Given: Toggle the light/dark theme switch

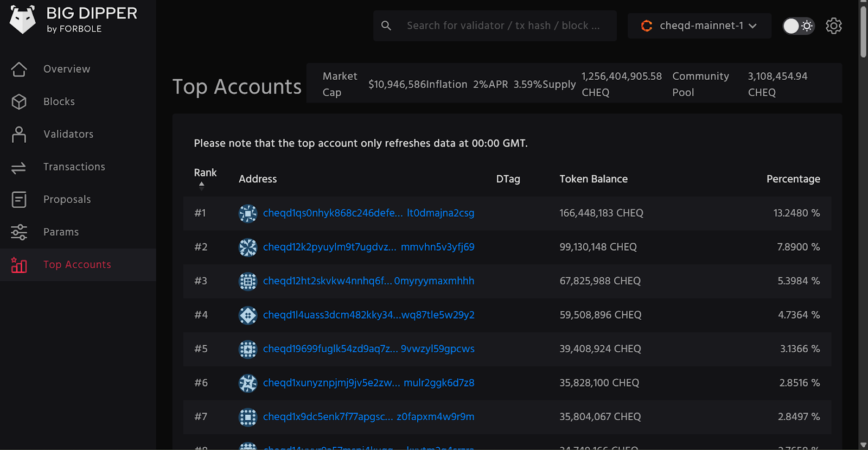Looking at the screenshot, I should (798, 26).
